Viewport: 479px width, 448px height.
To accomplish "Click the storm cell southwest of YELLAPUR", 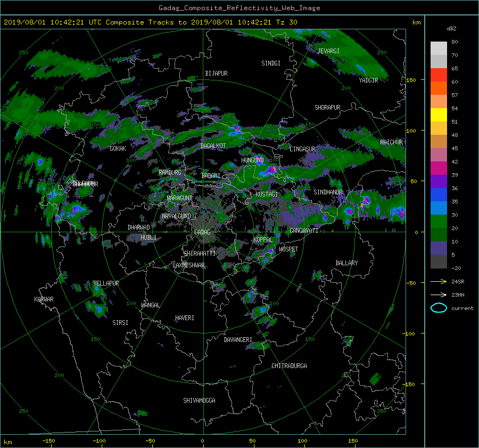I will coord(98,309).
